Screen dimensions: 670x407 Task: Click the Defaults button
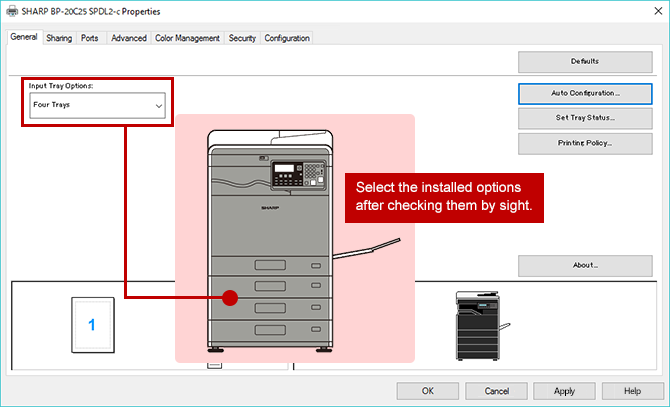click(585, 62)
